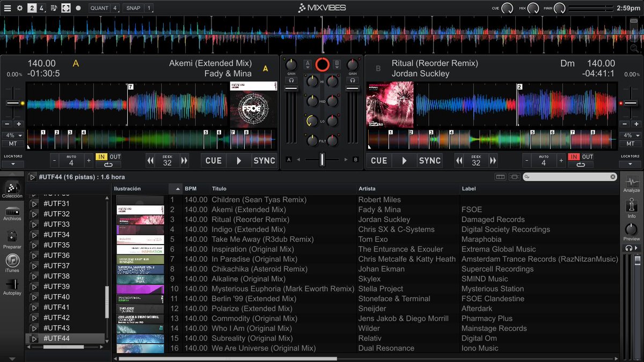The height and width of the screenshot is (362, 644).
Task: Set loop OUT on deck A
Action: [115, 157]
